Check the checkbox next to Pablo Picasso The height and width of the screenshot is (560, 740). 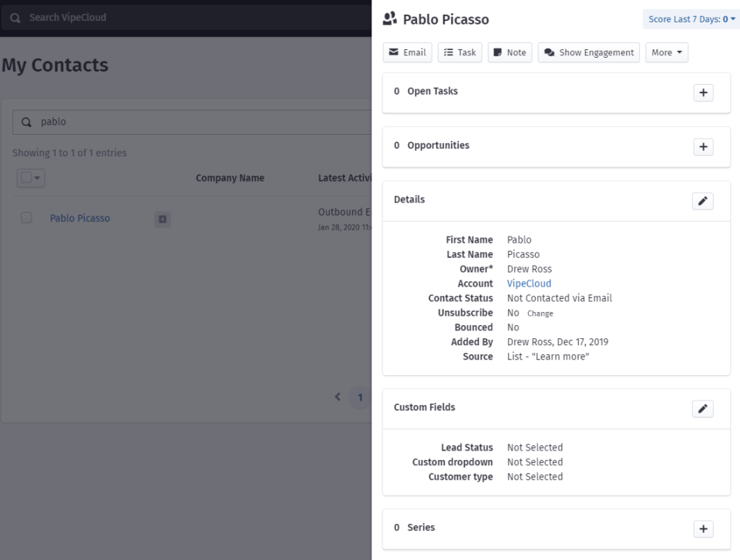26,218
